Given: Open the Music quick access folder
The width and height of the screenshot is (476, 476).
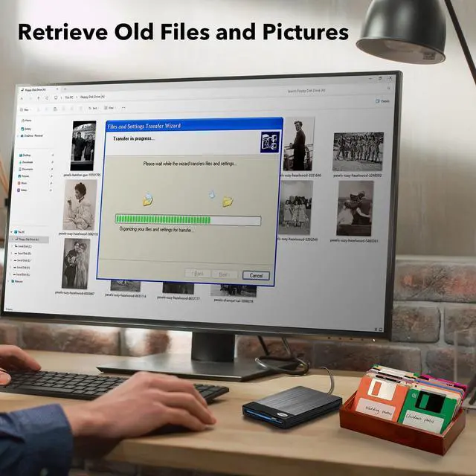Looking at the screenshot, I should tap(25, 183).
